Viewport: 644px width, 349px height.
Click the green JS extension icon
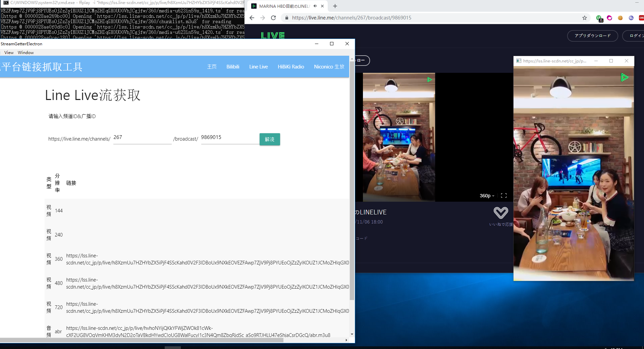click(x=599, y=18)
